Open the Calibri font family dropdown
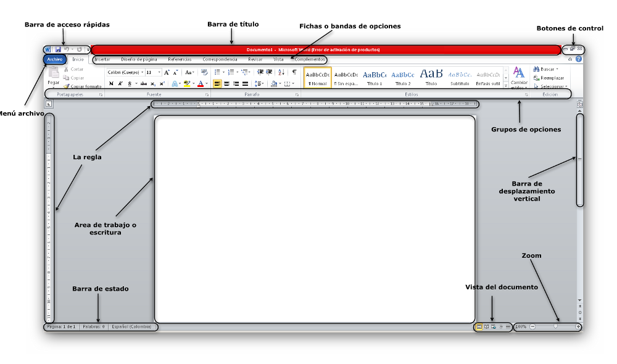This screenshot has width=617, height=364. pos(141,72)
